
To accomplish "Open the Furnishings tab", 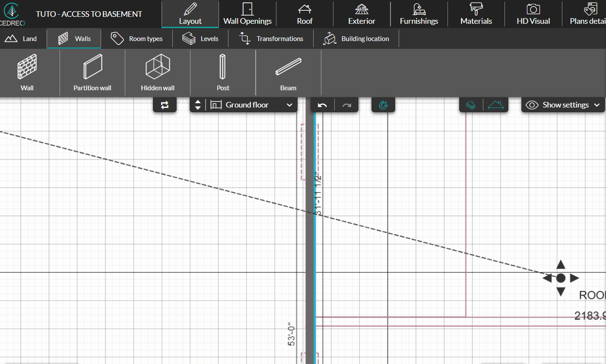I will coord(419,14).
